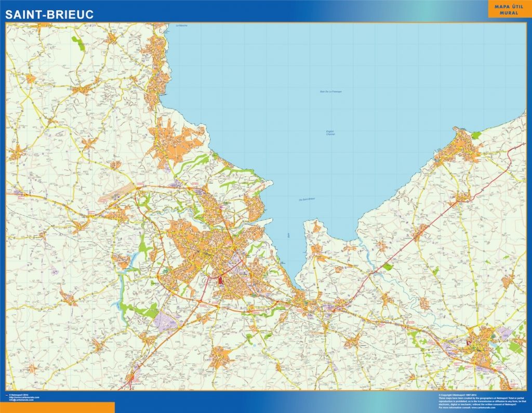Click the red building marker in Saint-Brieuc
The height and width of the screenshot is (413, 532).
click(x=221, y=281)
